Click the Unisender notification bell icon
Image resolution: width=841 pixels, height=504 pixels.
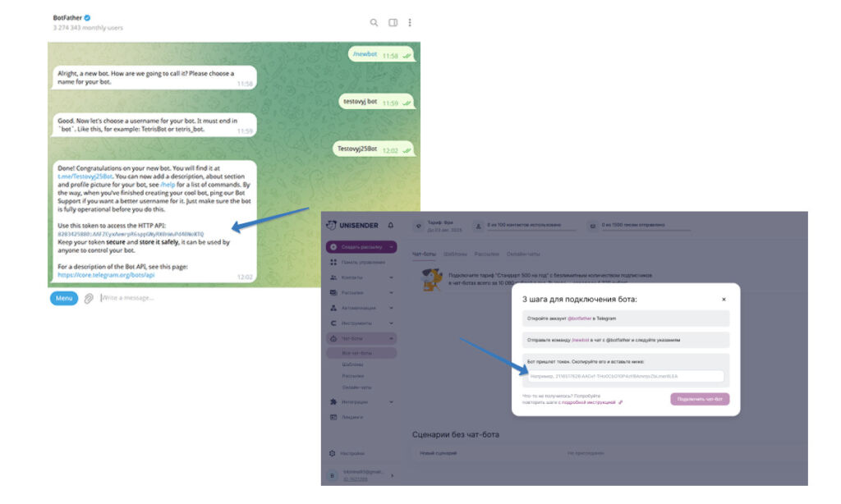(x=390, y=225)
